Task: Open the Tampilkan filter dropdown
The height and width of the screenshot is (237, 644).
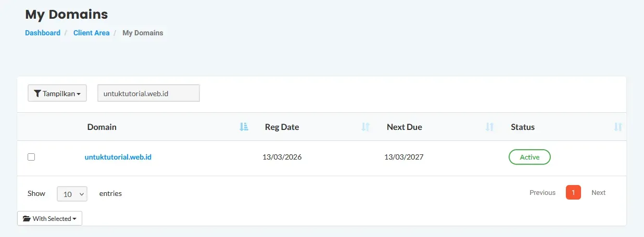Action: pos(57,94)
